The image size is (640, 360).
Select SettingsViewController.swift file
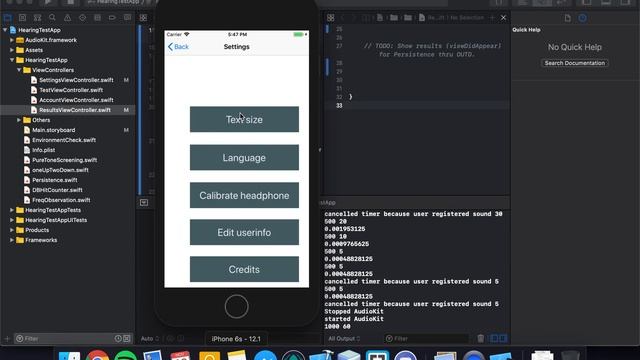(76, 80)
